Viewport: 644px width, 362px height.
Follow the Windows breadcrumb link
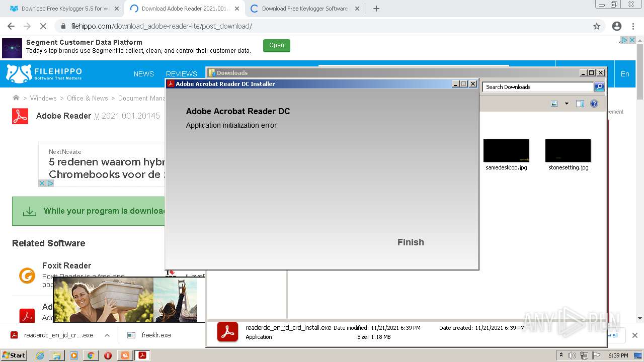tap(43, 98)
